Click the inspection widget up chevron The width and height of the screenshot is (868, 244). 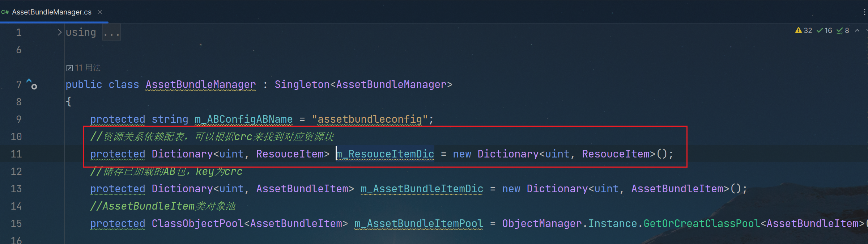[x=857, y=31]
